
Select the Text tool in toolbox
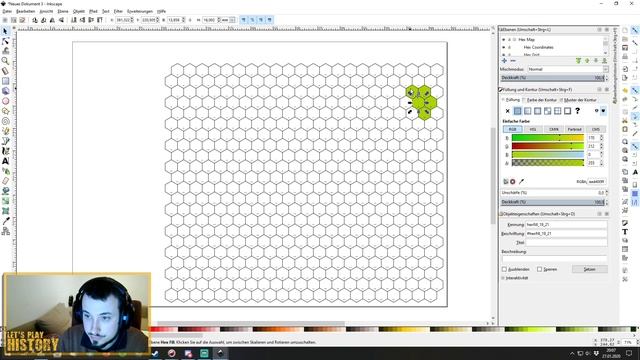pyautogui.click(x=5, y=161)
